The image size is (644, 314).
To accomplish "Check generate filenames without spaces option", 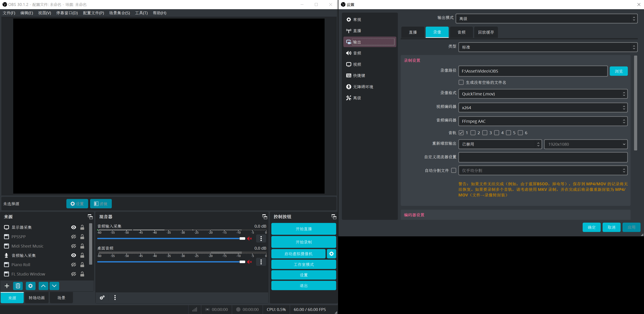I will pos(461,82).
